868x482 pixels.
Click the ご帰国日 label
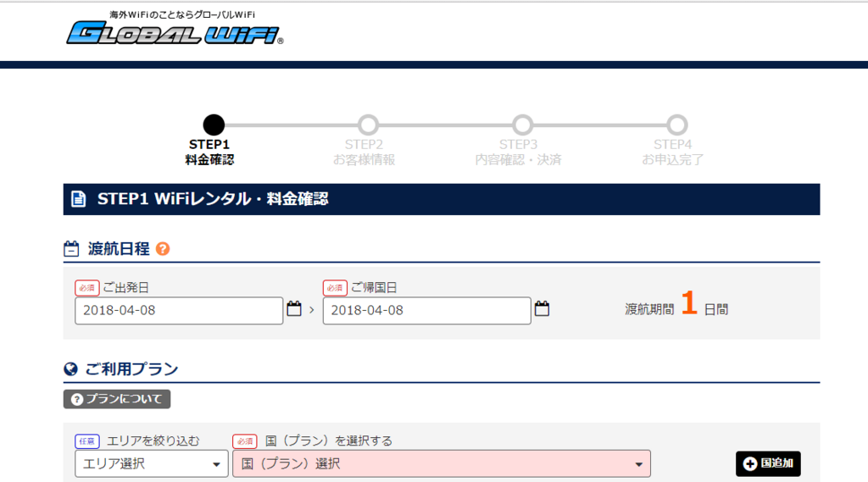click(x=374, y=288)
